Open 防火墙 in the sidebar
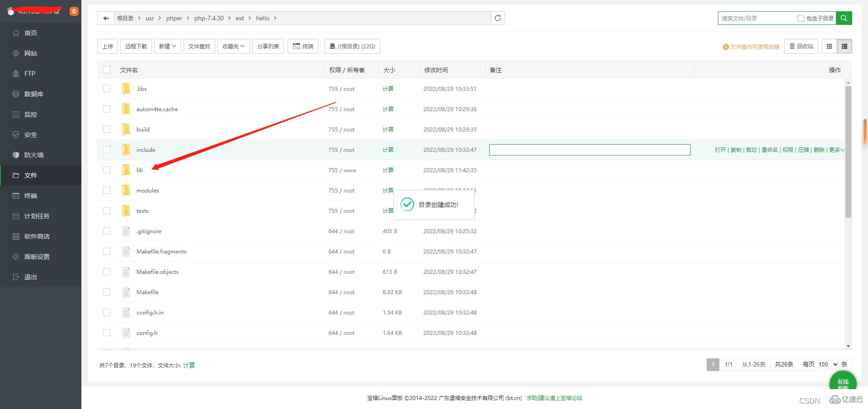The height and width of the screenshot is (409, 868). click(33, 155)
